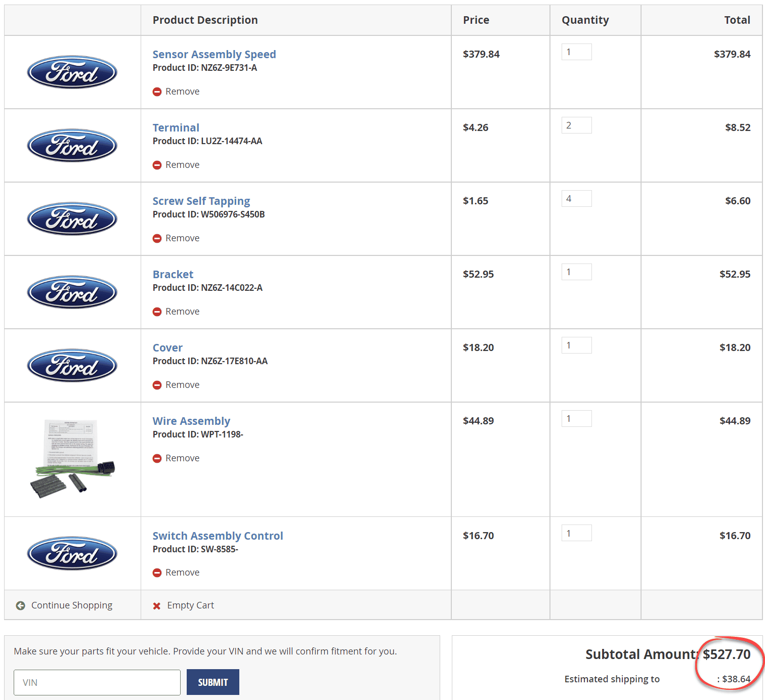Click Product ID NZ6Z-9E731-A text

click(205, 68)
